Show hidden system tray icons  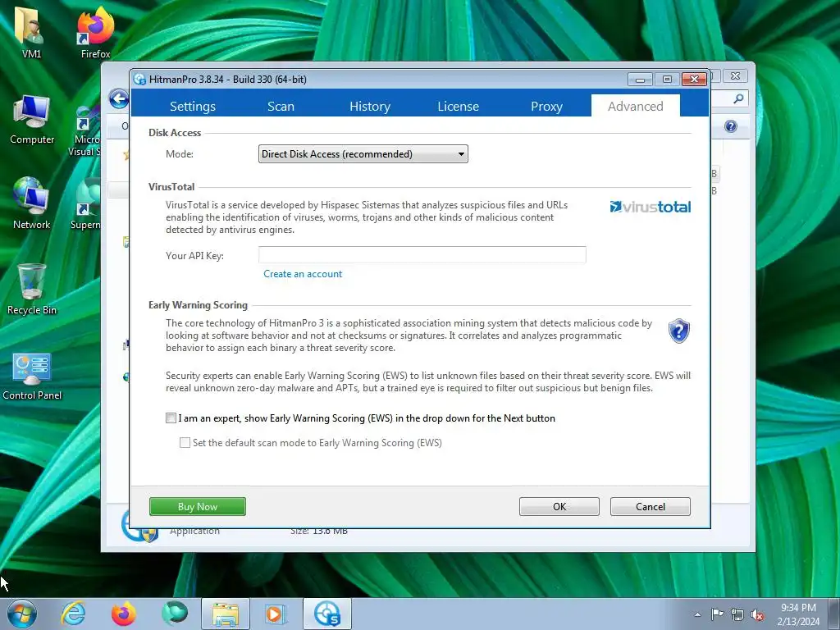(697, 614)
